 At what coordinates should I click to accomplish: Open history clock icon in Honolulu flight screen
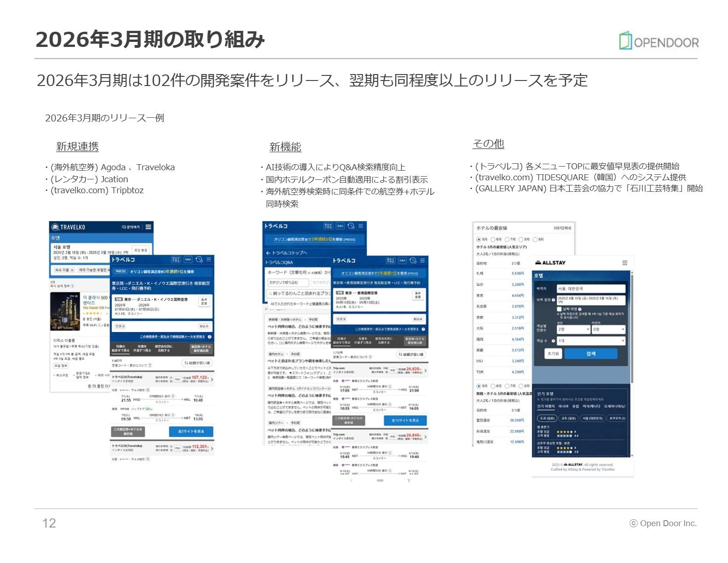pos(199,259)
